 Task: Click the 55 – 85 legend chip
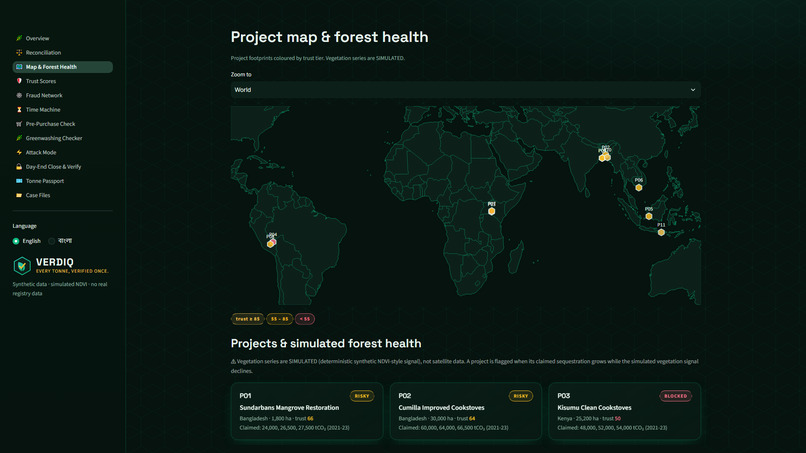280,319
